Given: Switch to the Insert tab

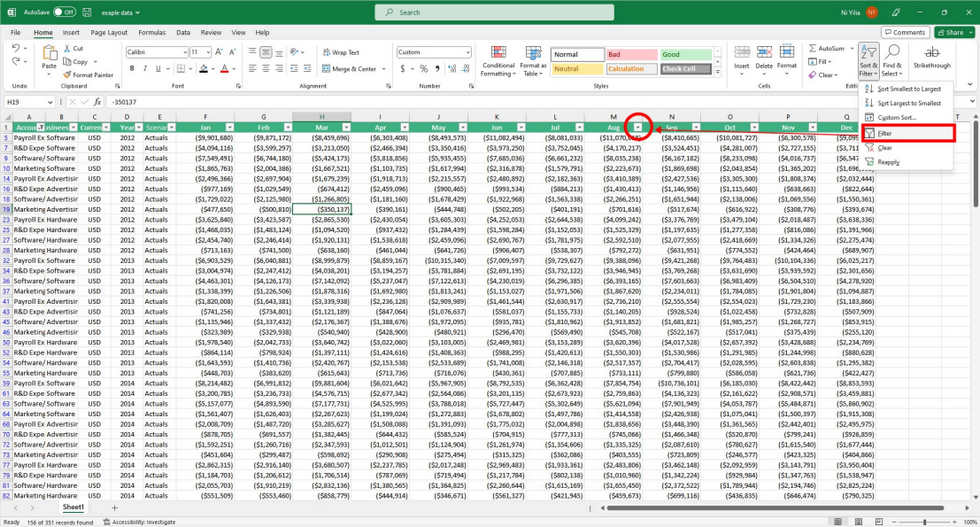Looking at the screenshot, I should pos(71,33).
